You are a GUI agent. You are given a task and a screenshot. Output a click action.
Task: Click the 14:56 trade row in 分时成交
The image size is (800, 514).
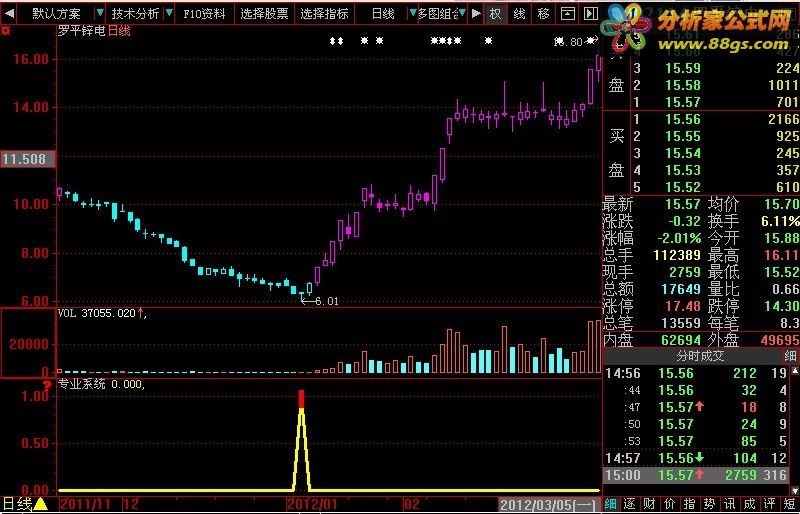[x=697, y=374]
